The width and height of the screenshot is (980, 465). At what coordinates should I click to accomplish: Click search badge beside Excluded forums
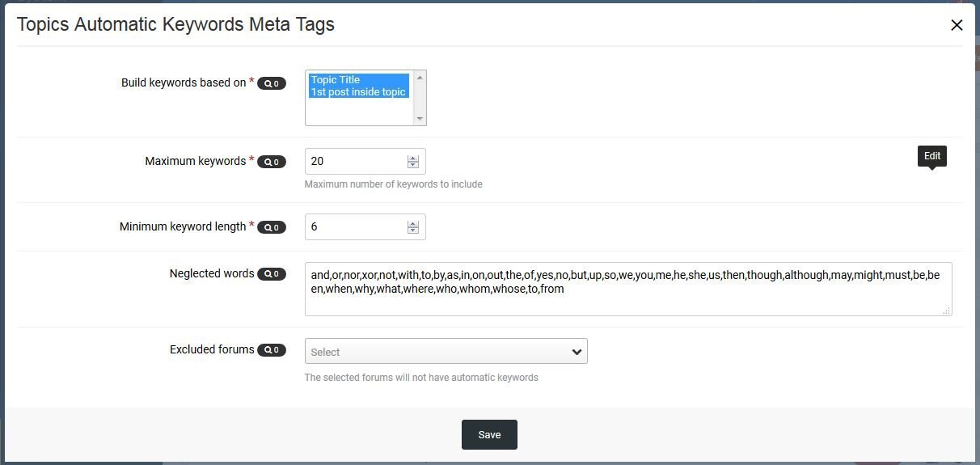click(x=272, y=350)
